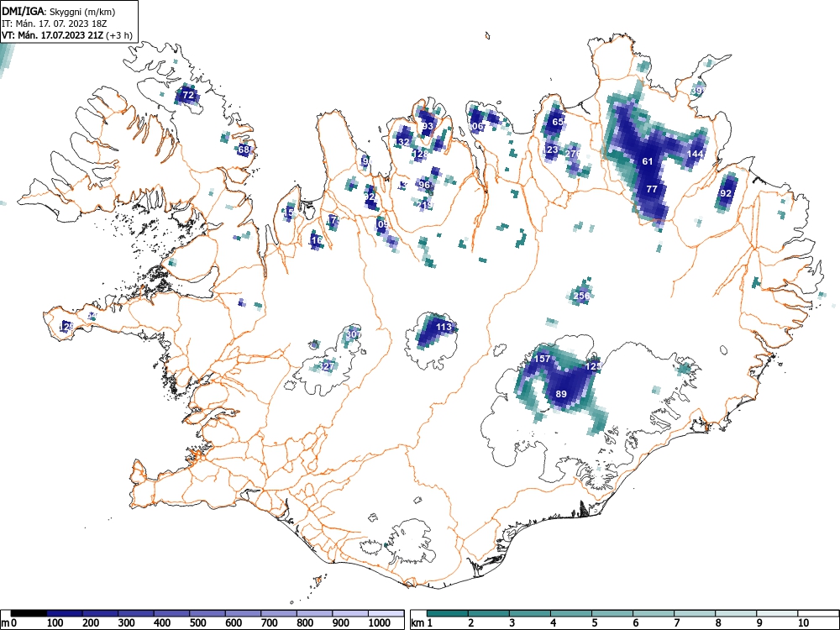Select the 'm' unit label of the left legend

click(x=5, y=623)
